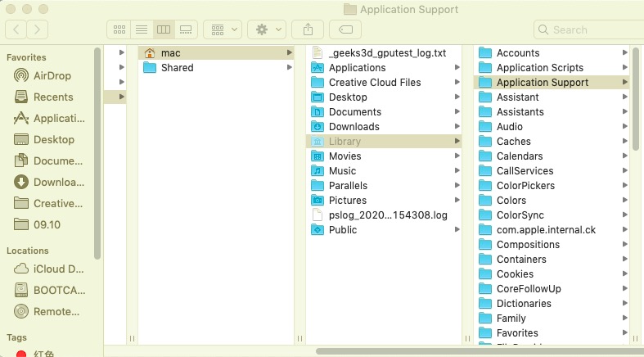The height and width of the screenshot is (357, 644).
Task: Select the ColorPickers folder
Action: [x=552, y=186]
